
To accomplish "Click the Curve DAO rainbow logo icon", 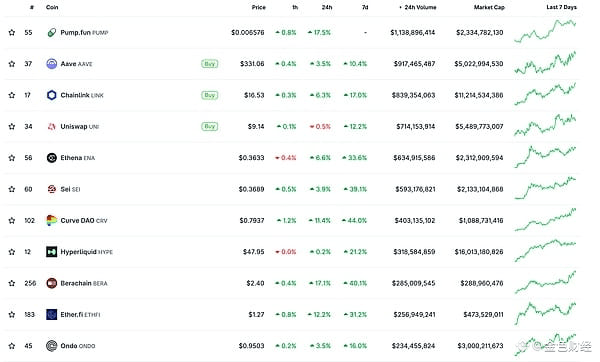I will click(x=52, y=220).
